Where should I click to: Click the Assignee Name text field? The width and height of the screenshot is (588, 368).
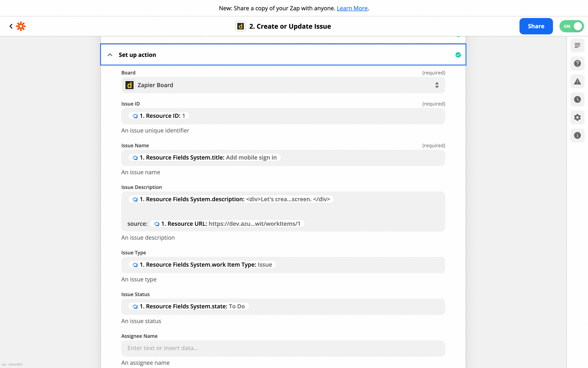click(x=283, y=348)
